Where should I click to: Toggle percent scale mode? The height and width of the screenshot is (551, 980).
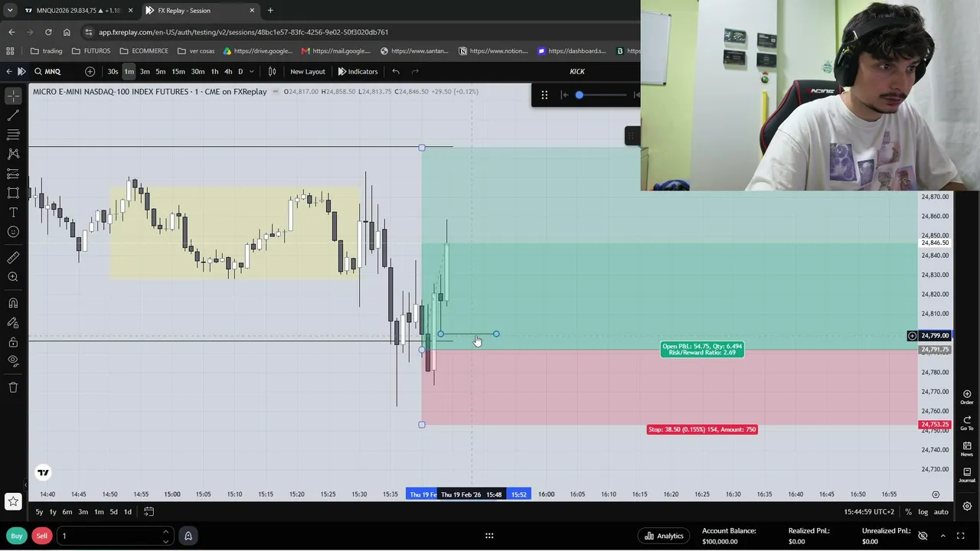point(908,512)
